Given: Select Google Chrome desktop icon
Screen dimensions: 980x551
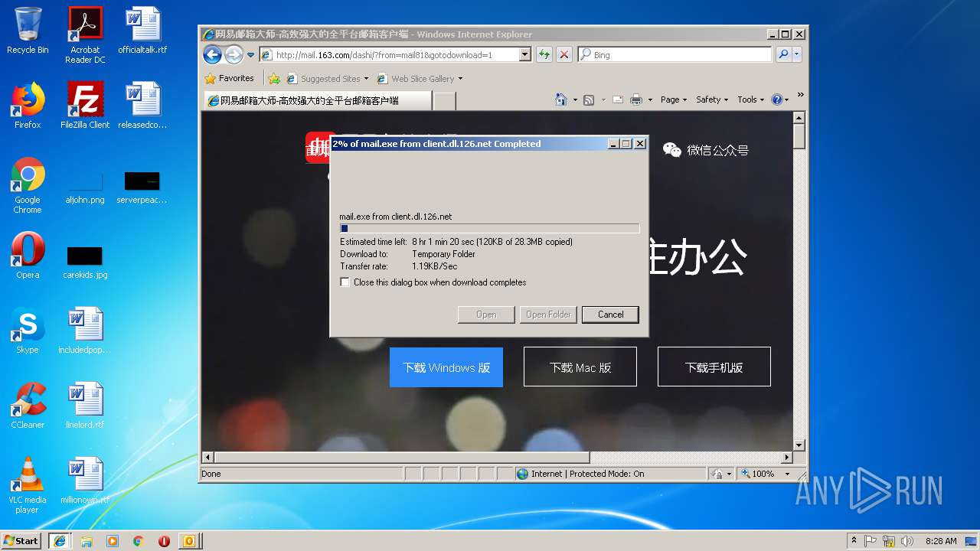Looking at the screenshot, I should [x=28, y=185].
